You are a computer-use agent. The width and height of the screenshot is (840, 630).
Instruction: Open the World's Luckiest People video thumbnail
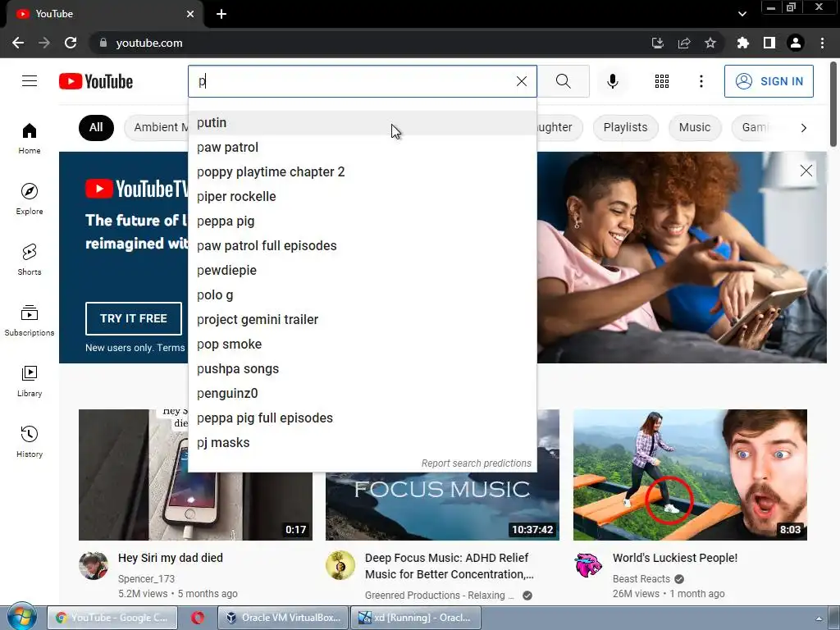click(690, 475)
